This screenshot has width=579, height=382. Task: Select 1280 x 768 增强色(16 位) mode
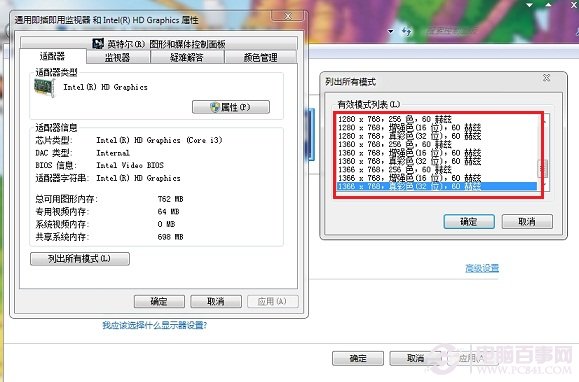coord(436,127)
